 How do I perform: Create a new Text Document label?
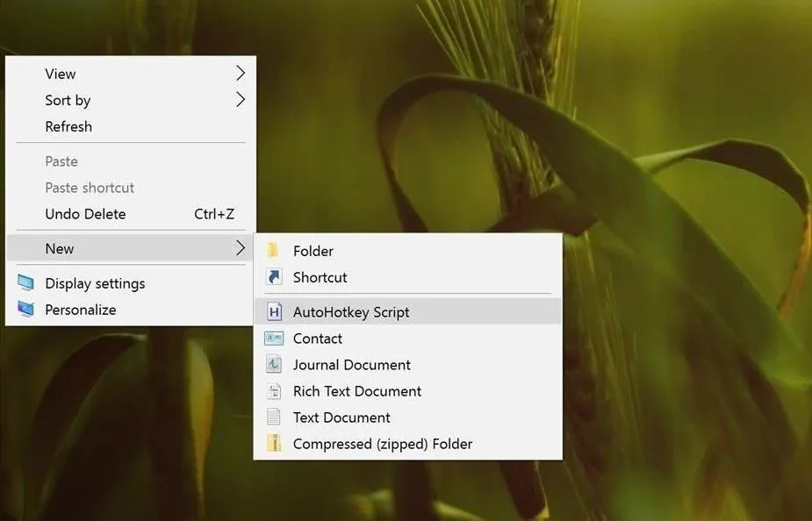click(341, 418)
